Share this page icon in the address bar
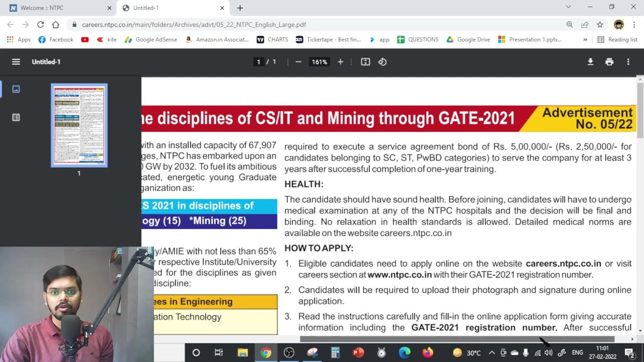Viewport: 644px width, 362px height. pos(585,24)
